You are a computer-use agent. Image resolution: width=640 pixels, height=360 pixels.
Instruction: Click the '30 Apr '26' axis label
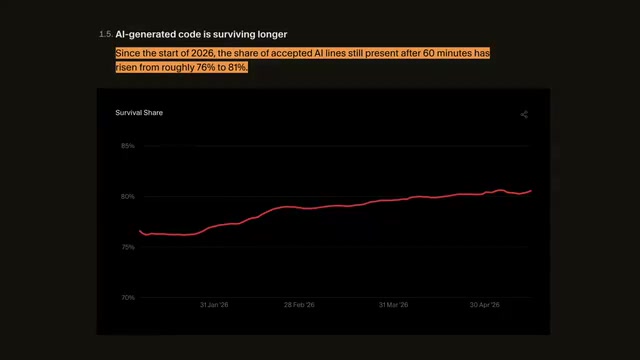pos(484,305)
